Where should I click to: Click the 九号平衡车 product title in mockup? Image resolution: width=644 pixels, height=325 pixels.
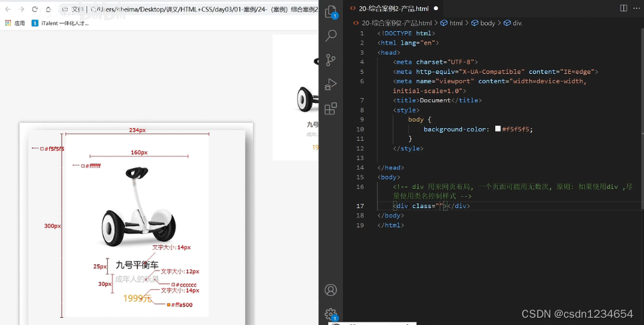137,265
